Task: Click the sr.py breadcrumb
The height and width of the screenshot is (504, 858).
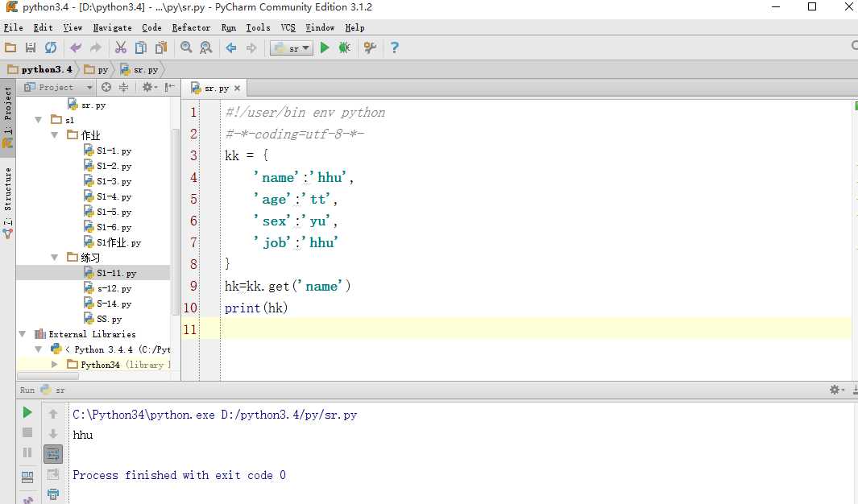Action: (x=139, y=69)
